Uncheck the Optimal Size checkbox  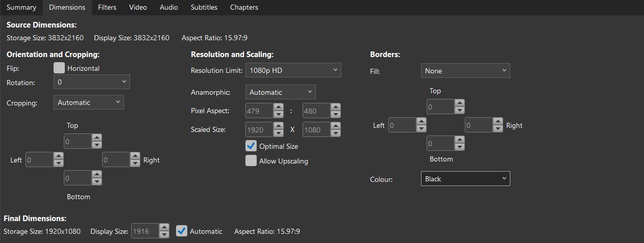pos(251,146)
